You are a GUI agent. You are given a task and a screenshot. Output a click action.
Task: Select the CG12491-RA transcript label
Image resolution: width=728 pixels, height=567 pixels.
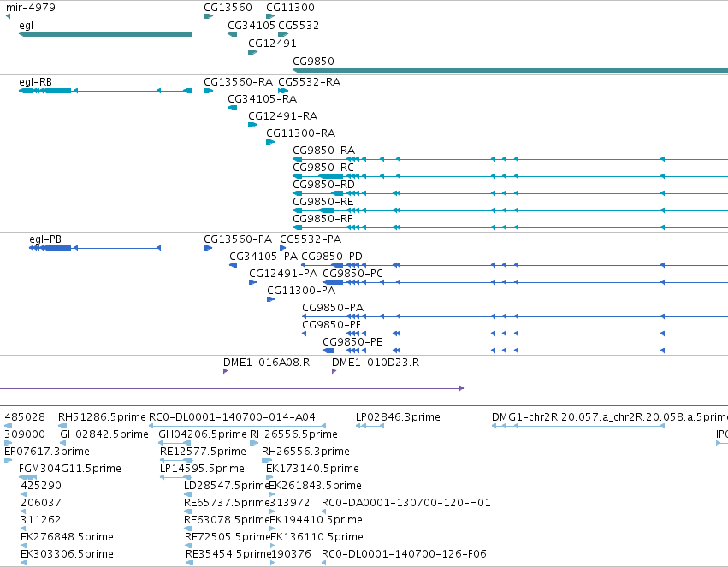click(x=283, y=116)
